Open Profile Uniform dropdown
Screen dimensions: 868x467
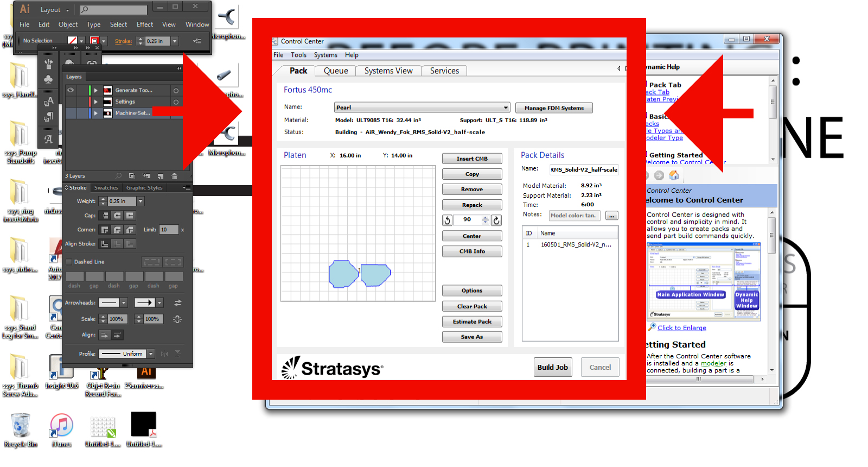coord(151,354)
